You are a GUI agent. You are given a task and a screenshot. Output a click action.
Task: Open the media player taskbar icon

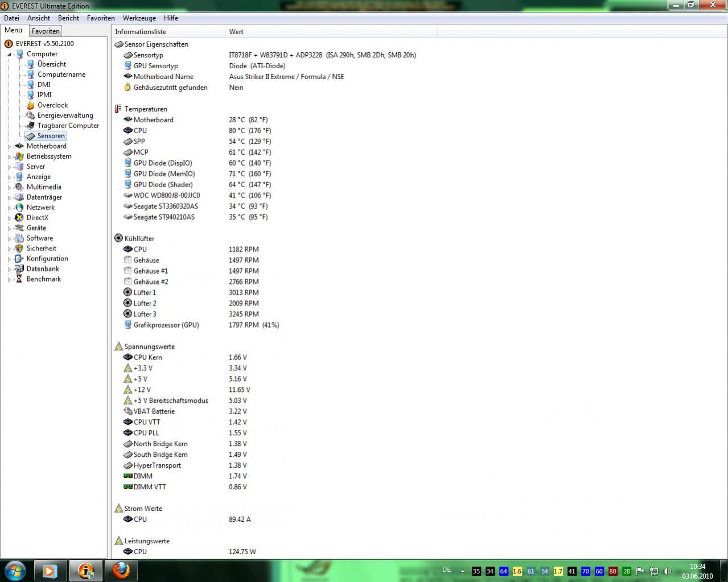coord(50,571)
